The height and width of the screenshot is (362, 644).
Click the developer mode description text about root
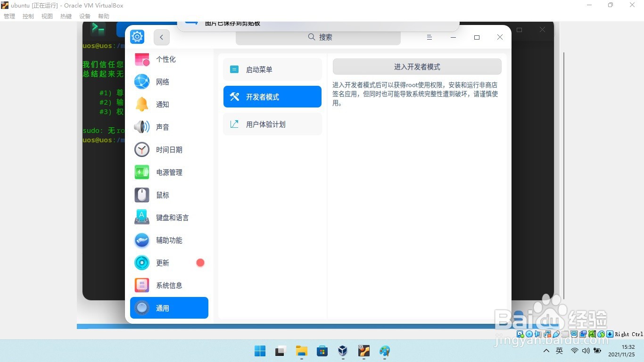415,94
